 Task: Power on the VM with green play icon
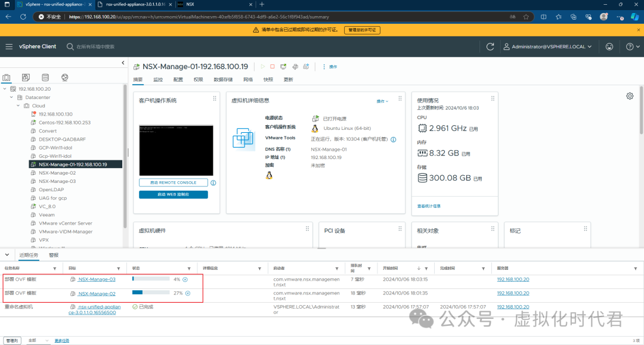pyautogui.click(x=262, y=67)
